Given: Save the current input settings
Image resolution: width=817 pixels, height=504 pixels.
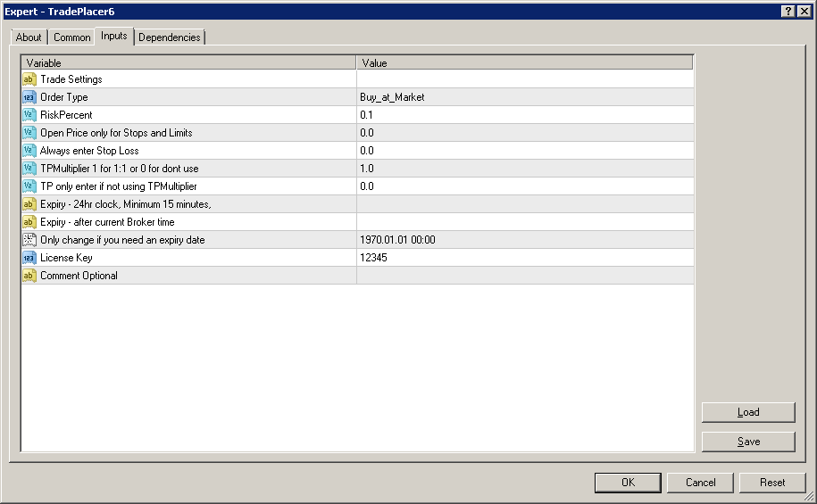Looking at the screenshot, I should tap(748, 442).
